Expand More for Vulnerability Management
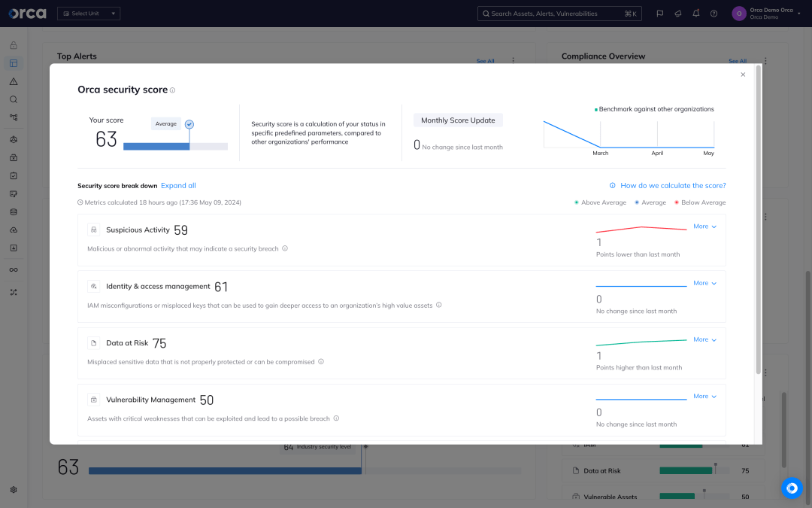812x508 pixels. tap(704, 396)
